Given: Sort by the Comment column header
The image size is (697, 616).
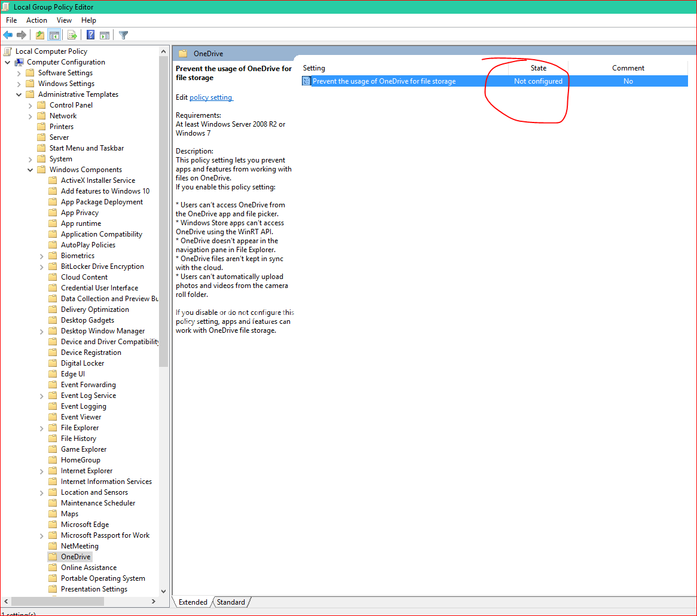Looking at the screenshot, I should coord(628,68).
